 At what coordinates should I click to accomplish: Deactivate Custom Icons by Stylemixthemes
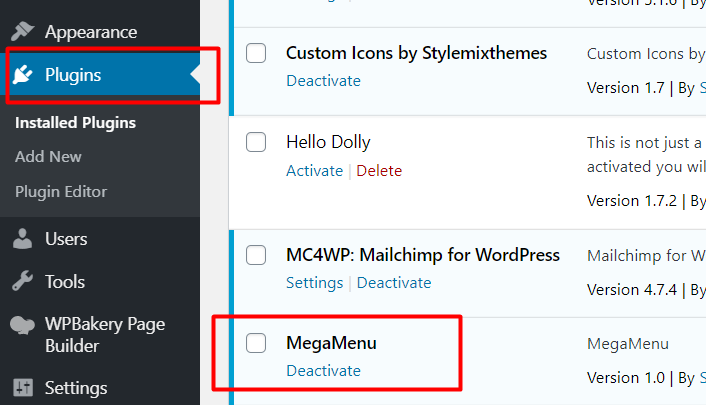point(323,80)
